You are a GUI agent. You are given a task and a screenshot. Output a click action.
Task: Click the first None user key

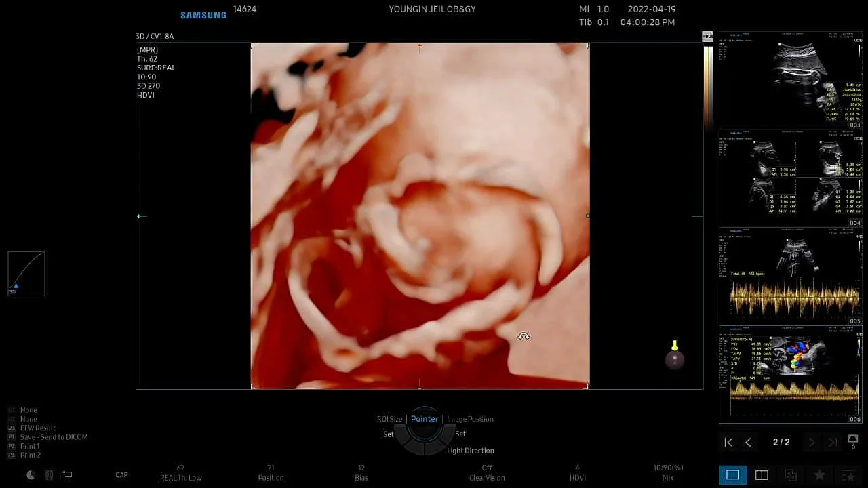(x=28, y=410)
